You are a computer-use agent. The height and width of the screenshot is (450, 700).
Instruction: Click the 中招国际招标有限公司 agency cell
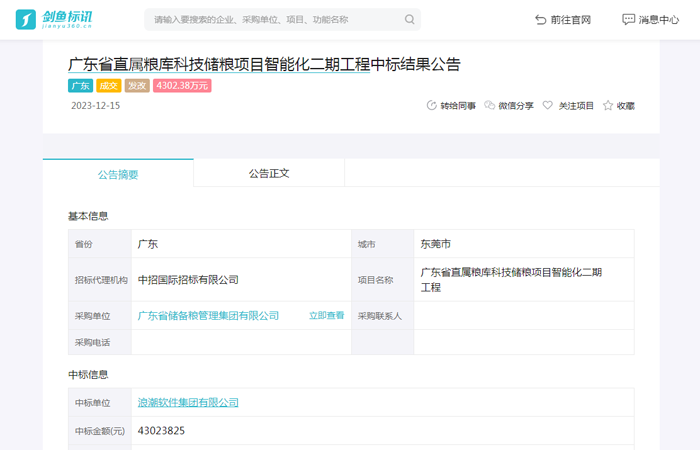[241, 279]
